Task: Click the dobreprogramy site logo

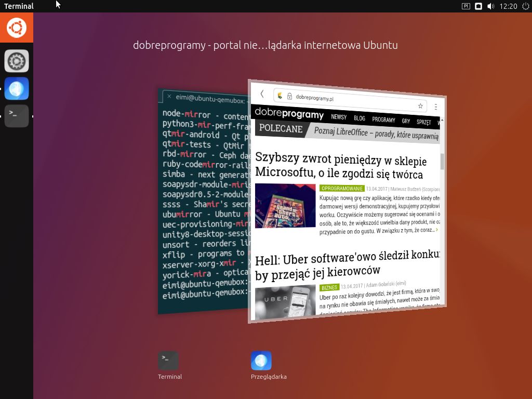Action: click(x=289, y=113)
